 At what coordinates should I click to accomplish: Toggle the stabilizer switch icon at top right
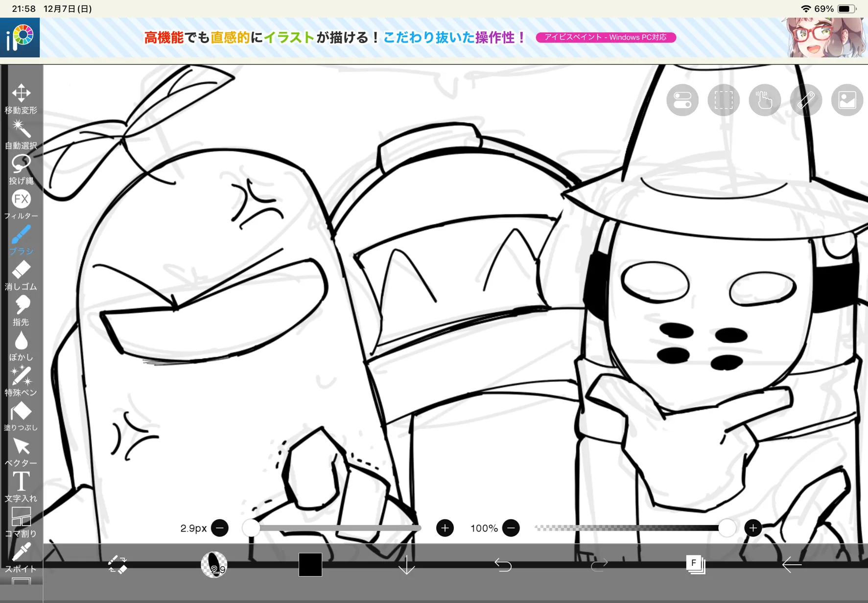coord(682,100)
